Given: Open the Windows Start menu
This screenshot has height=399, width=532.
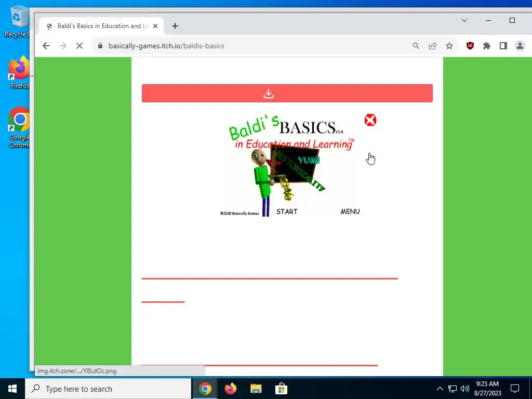Looking at the screenshot, I should coord(12,389).
